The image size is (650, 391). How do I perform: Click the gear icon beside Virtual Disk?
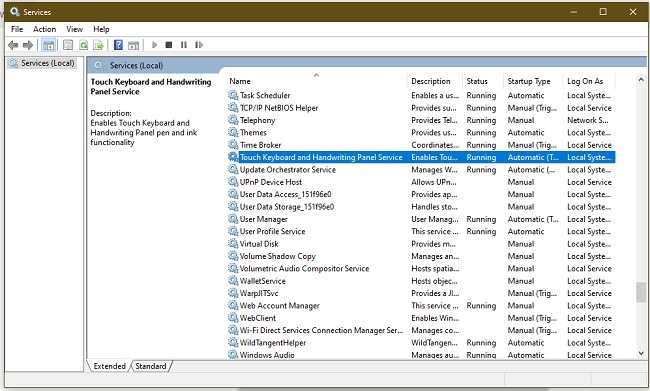click(x=233, y=243)
